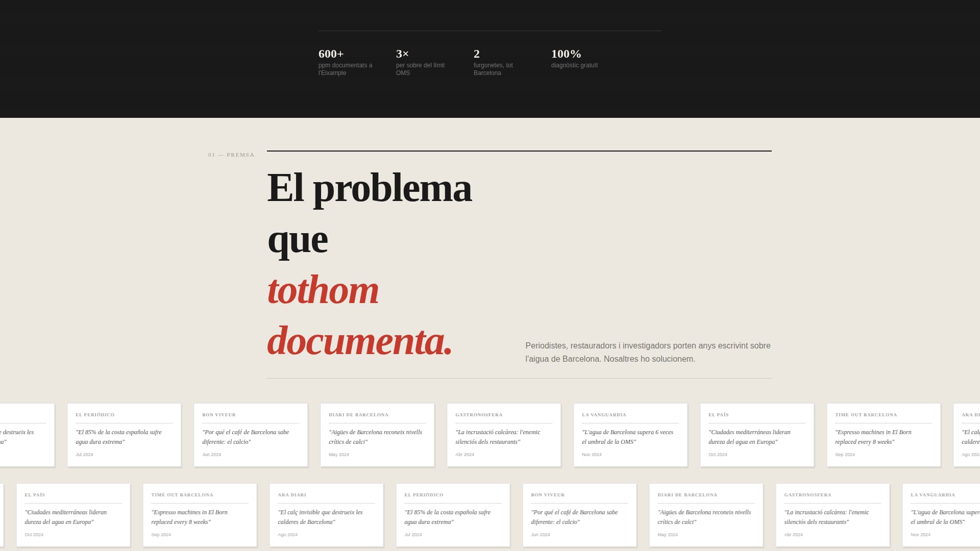
Task: Open the lower-row Ara Diari press card
Action: [326, 515]
